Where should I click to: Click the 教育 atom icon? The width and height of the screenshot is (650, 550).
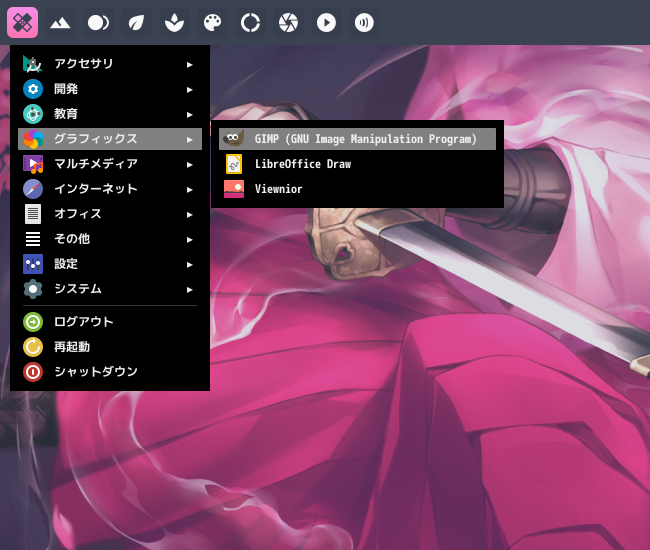[x=33, y=114]
